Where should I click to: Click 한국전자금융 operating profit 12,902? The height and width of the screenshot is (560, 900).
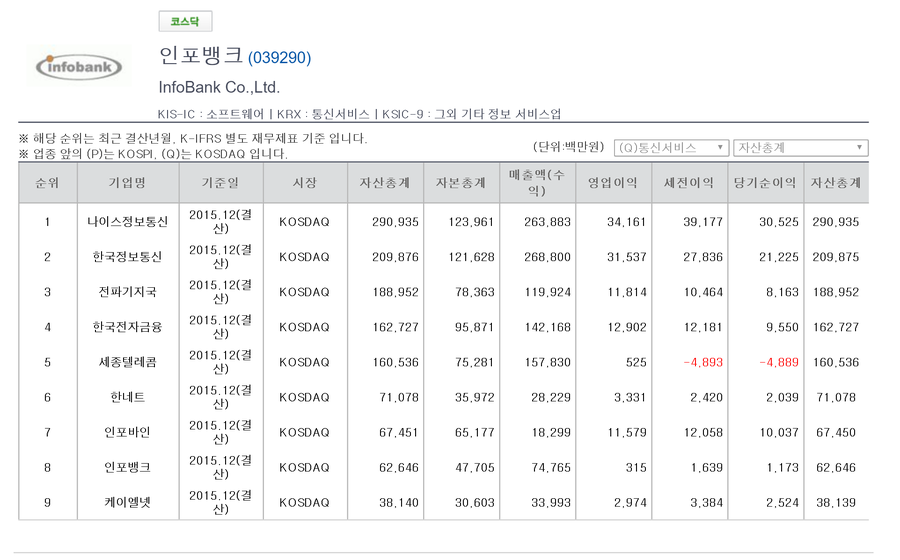point(627,327)
